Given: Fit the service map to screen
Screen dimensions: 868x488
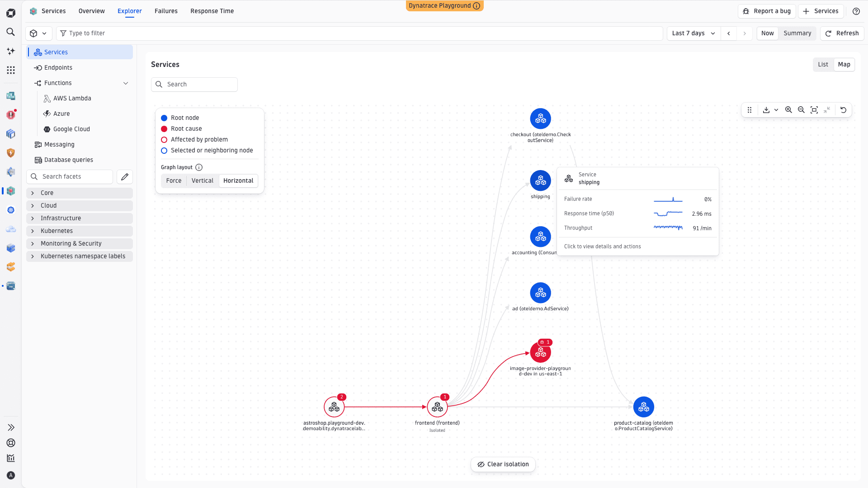Looking at the screenshot, I should click(814, 110).
